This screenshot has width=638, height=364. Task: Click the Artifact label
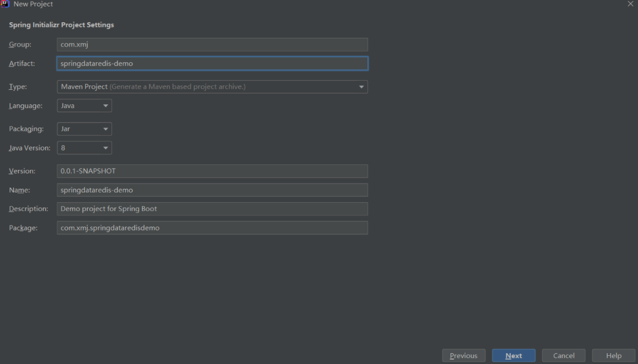click(22, 63)
